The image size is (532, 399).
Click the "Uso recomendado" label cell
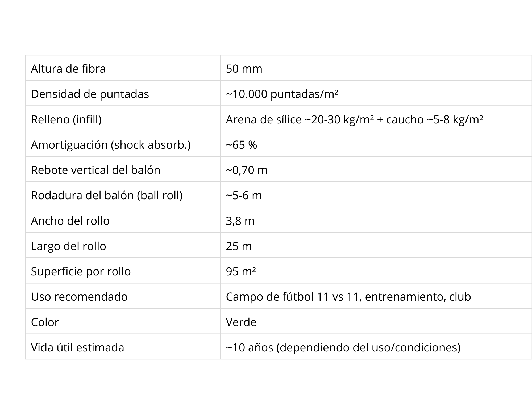tap(79, 297)
